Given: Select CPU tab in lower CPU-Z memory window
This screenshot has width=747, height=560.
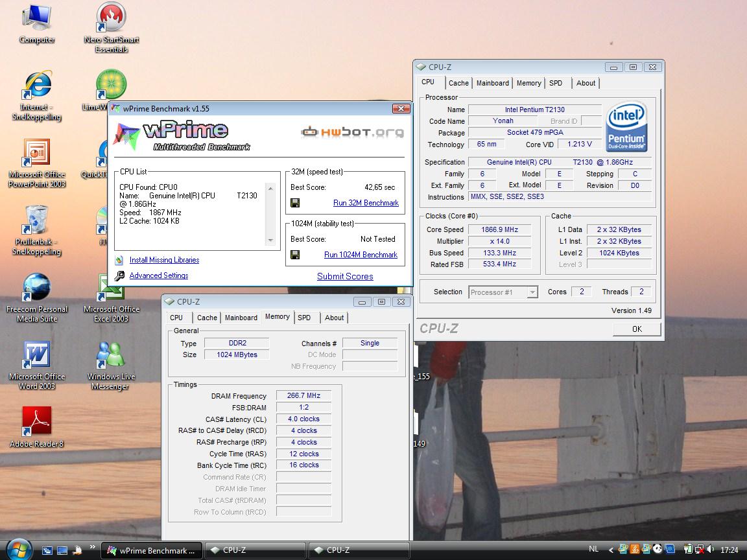Looking at the screenshot, I should (x=176, y=318).
